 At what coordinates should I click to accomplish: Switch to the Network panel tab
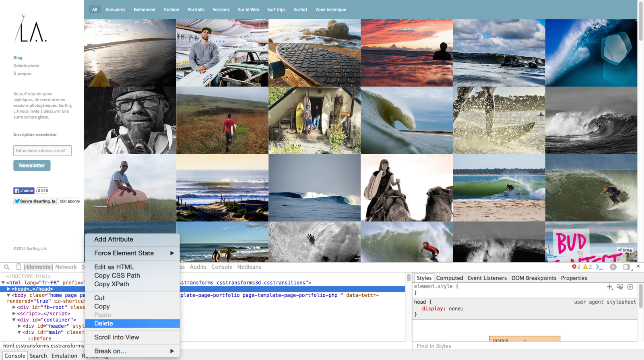66,267
